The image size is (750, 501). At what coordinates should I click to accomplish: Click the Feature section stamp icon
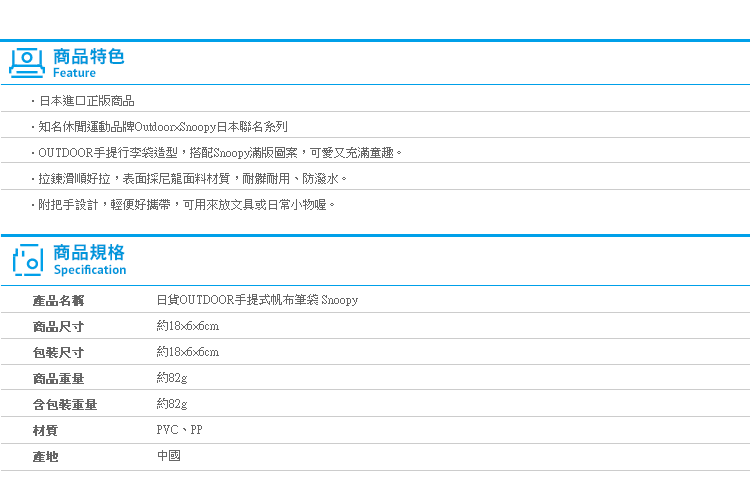(27, 63)
